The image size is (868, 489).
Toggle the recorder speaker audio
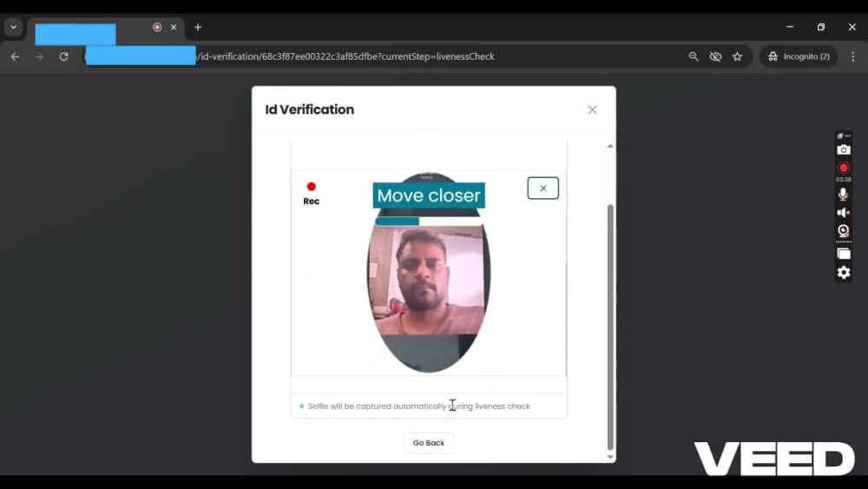pyautogui.click(x=843, y=213)
